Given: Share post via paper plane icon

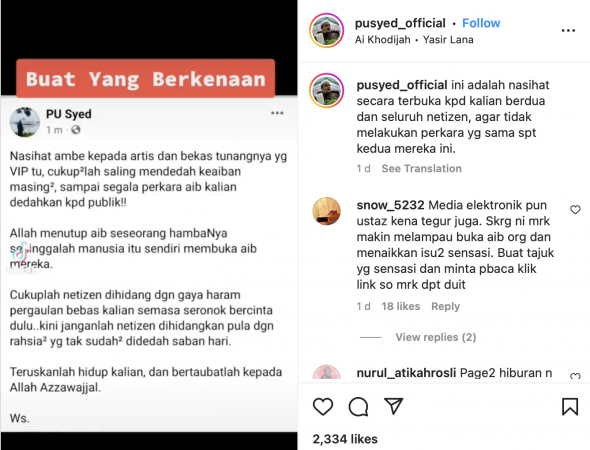Looking at the screenshot, I should (394, 406).
